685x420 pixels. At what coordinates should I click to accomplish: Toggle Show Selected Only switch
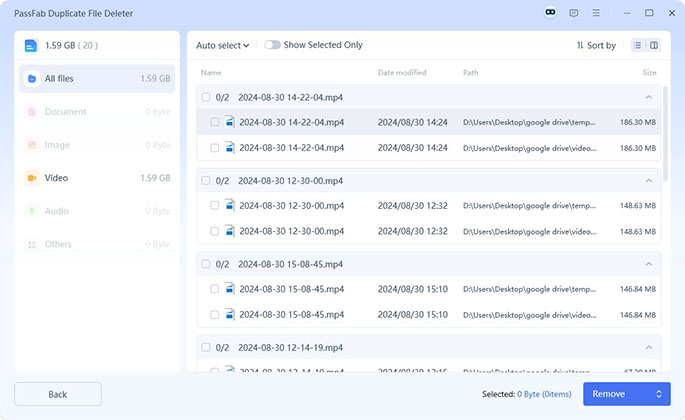272,45
